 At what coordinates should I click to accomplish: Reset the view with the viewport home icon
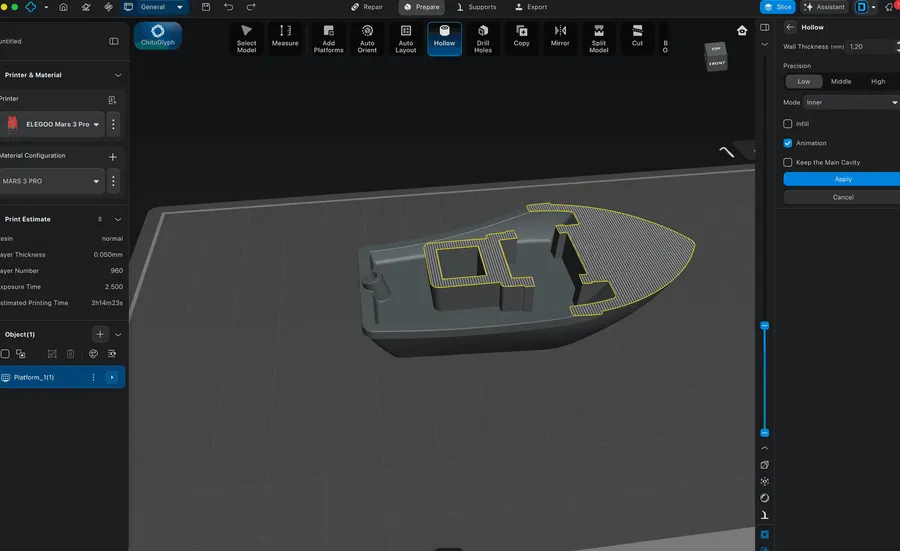tap(742, 30)
